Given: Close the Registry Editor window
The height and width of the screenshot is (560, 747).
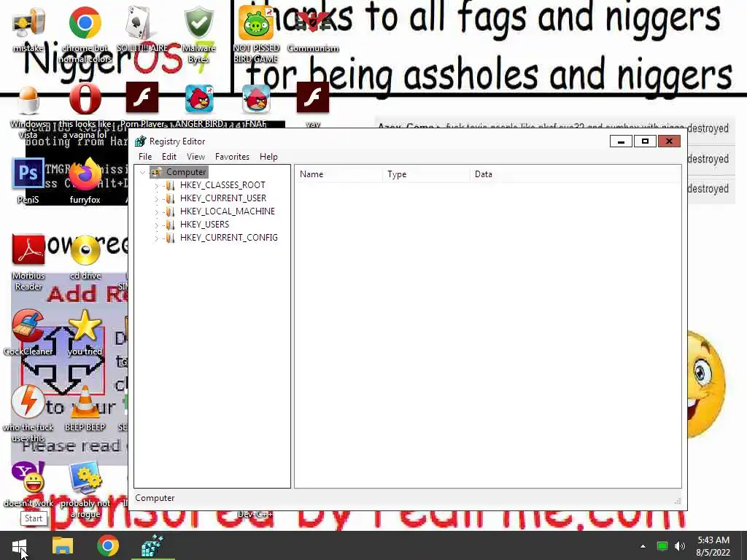Looking at the screenshot, I should 669,141.
